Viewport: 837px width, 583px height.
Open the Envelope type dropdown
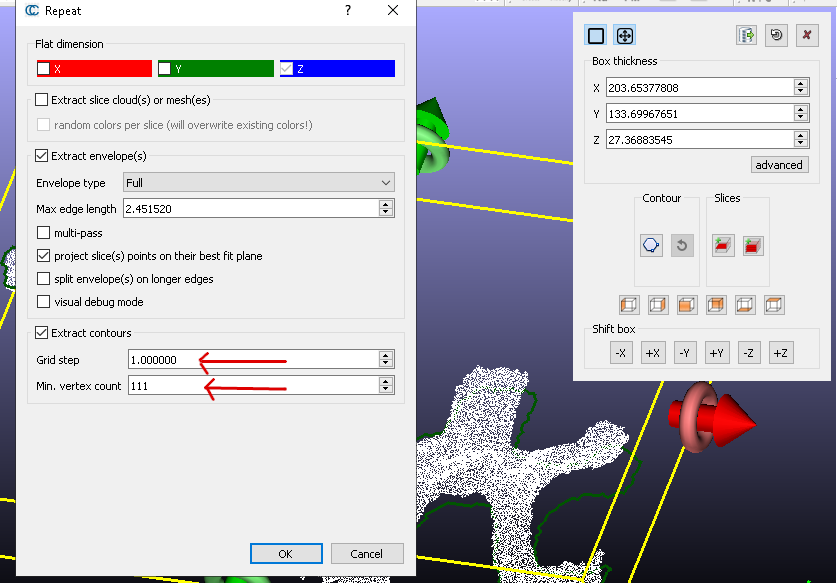[x=258, y=183]
